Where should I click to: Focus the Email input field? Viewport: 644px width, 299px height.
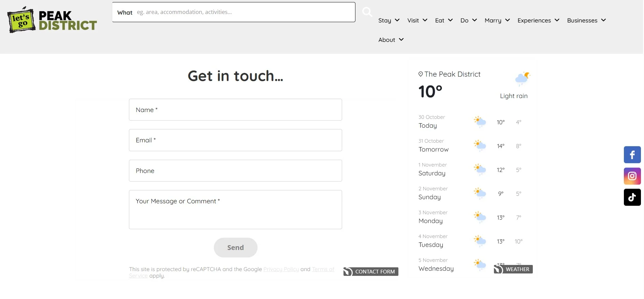point(235,140)
